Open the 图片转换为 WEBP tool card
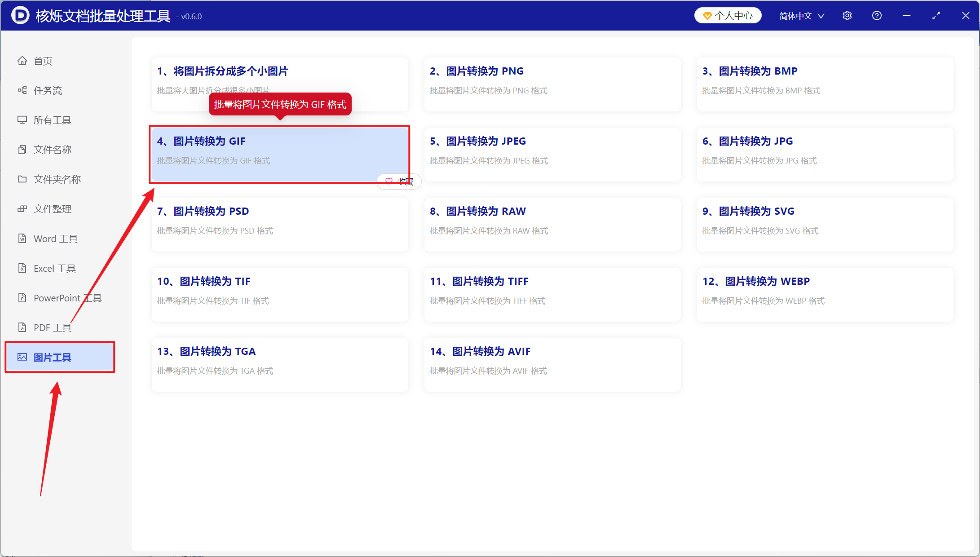This screenshot has height=557, width=980. [x=825, y=295]
